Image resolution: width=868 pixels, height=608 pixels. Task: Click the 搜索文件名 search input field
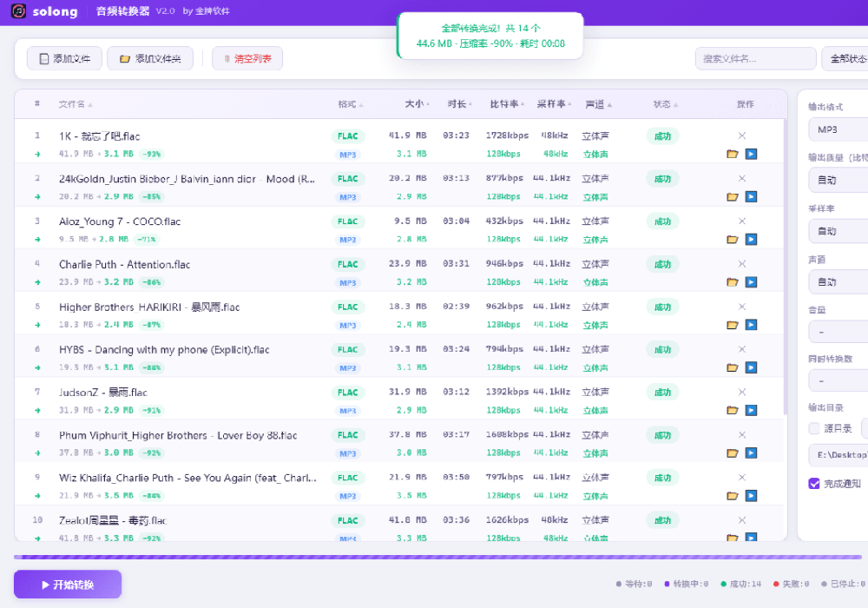(x=753, y=59)
